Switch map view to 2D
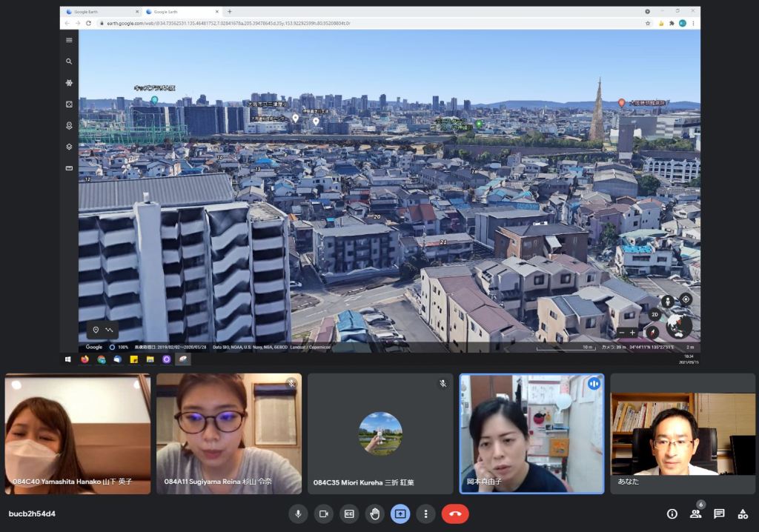The width and height of the screenshot is (759, 532). 654,315
